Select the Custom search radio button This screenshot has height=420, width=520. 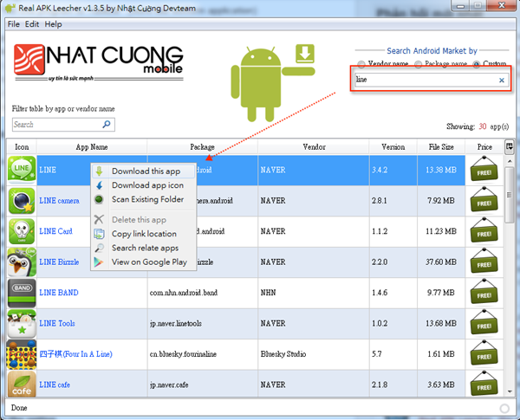tap(476, 63)
